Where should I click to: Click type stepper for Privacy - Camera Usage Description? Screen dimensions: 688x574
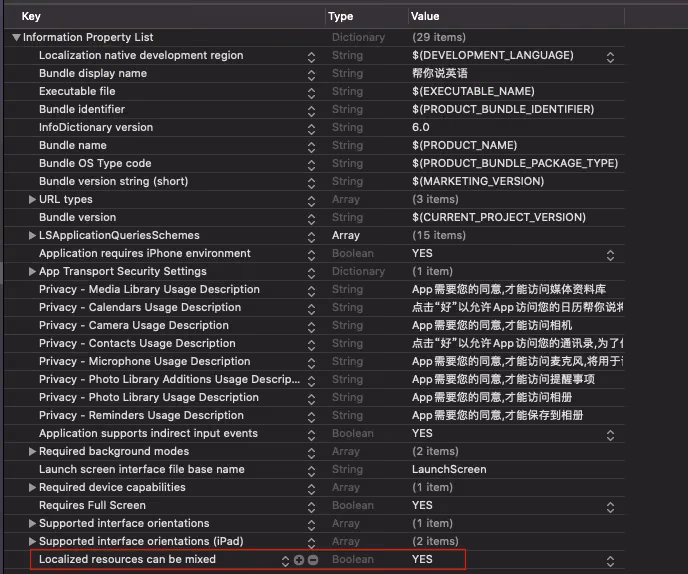tap(313, 326)
